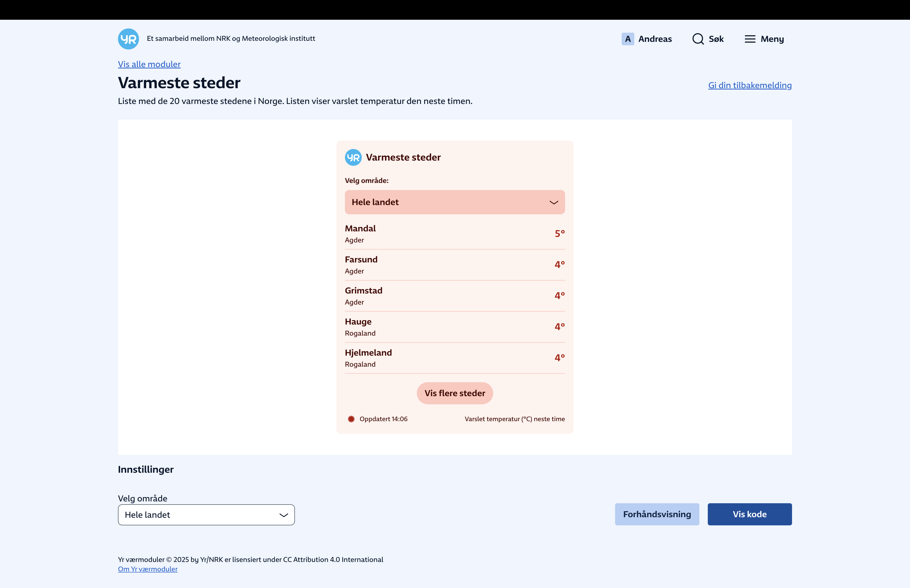The image size is (910, 588).
Task: Click the Andreas user name
Action: pyautogui.click(x=655, y=39)
